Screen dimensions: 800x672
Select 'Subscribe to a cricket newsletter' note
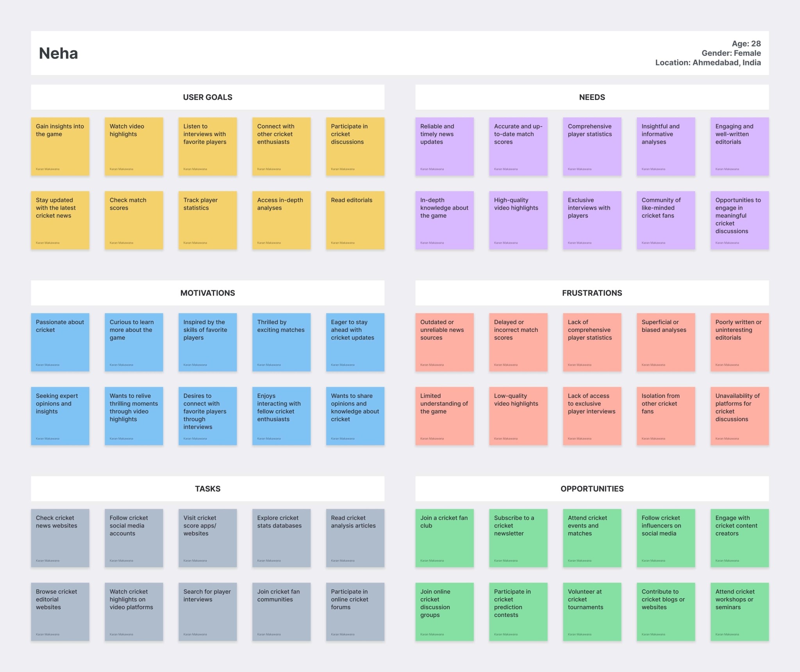(518, 538)
